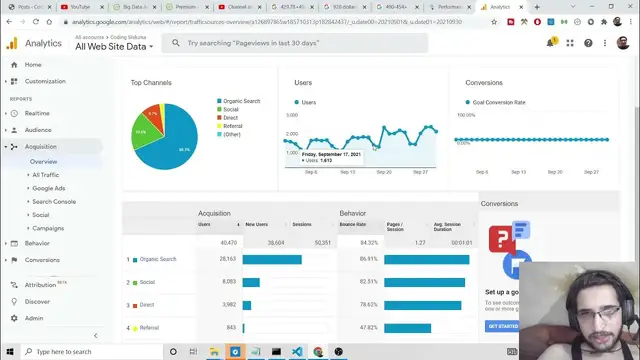Click the Chrome address bar URL
Viewport: 640px width, 360px height.
(x=267, y=22)
